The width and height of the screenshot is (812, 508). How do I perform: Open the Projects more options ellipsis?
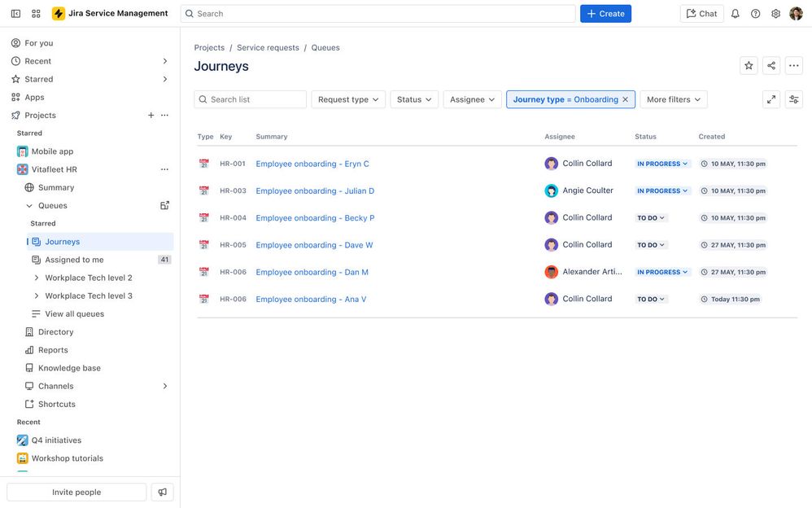click(164, 115)
